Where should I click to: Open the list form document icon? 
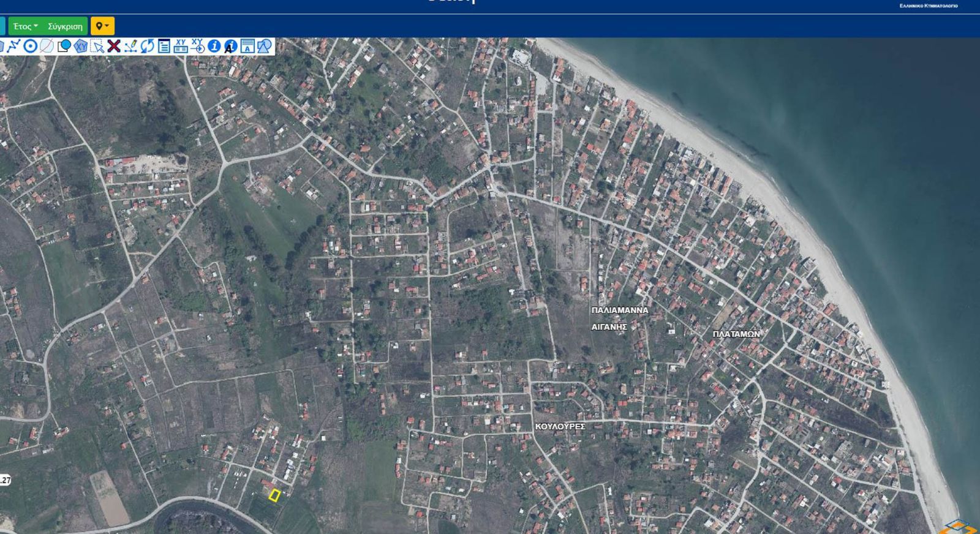point(164,46)
